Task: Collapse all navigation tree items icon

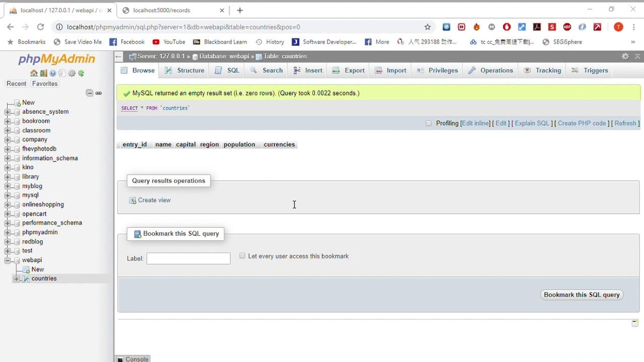Action: pyautogui.click(x=90, y=93)
